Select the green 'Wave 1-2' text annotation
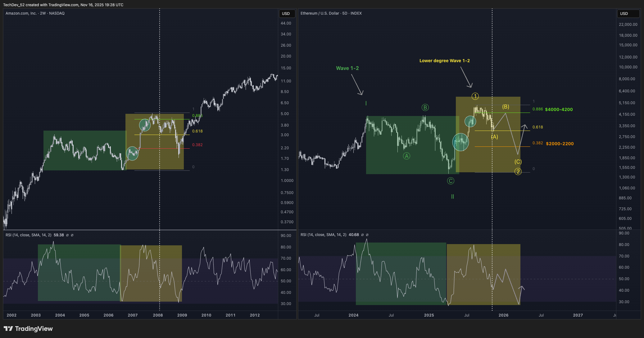The image size is (644, 338). click(x=347, y=68)
